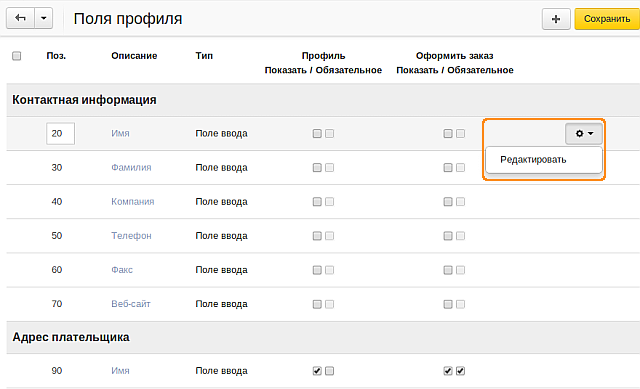The width and height of the screenshot is (640, 389).
Task: Enable checkout show checkbox for Компания
Action: tap(448, 202)
